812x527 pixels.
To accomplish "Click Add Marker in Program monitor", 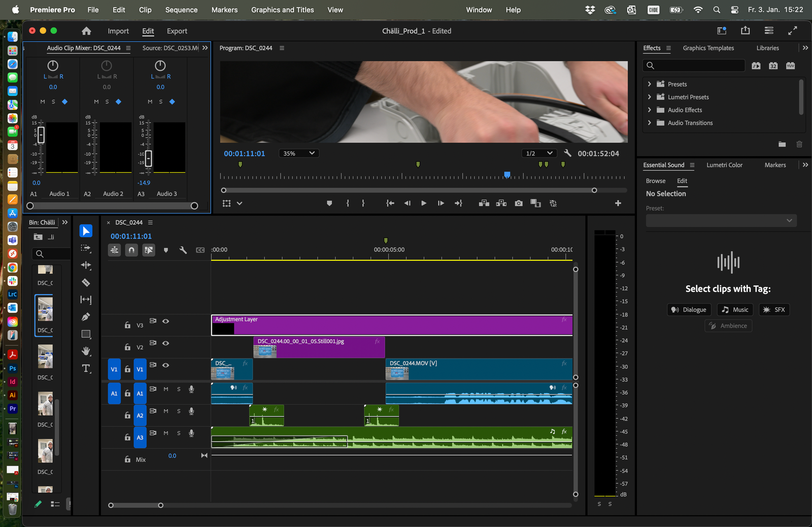I will 329,203.
